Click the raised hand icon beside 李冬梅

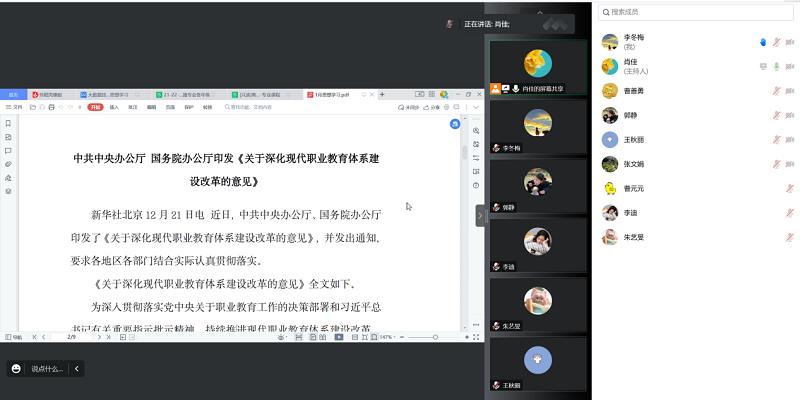(762, 42)
